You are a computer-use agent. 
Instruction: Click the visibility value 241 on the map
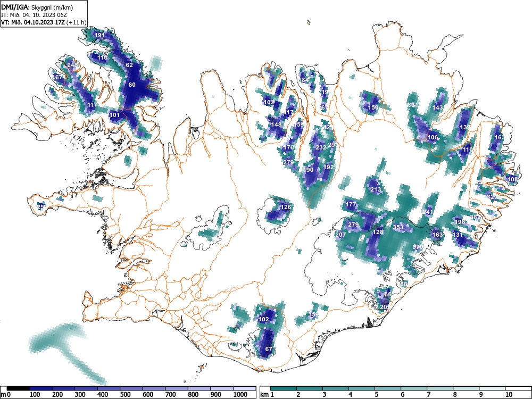[x=428, y=212]
